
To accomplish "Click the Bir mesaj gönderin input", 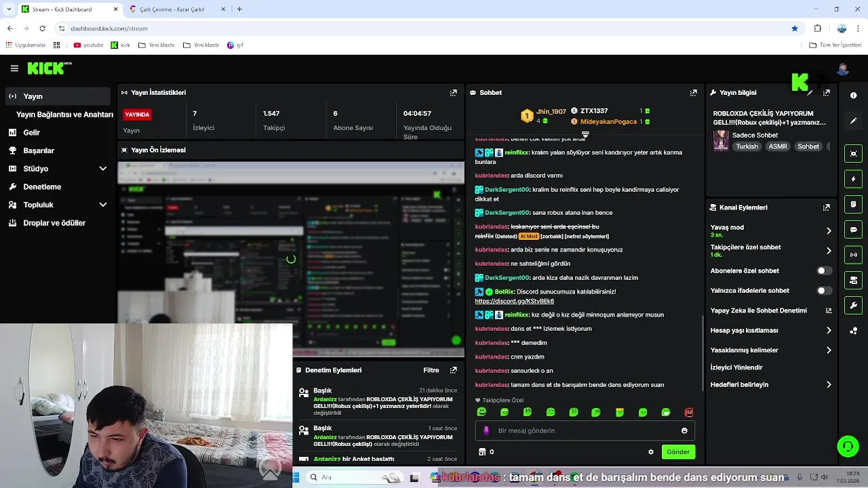I will [x=585, y=430].
